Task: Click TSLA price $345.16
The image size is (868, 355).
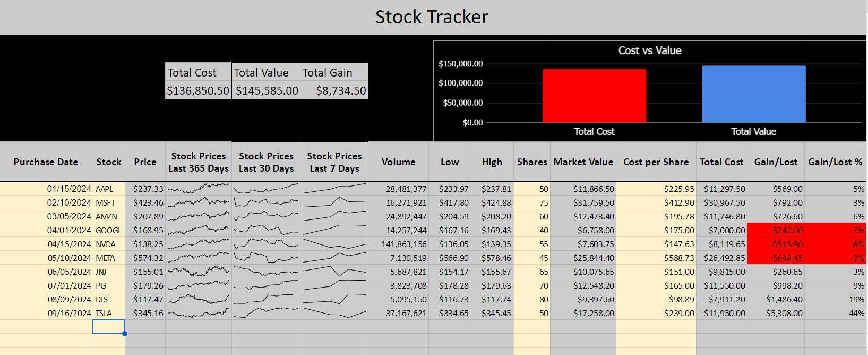Action: click(145, 313)
